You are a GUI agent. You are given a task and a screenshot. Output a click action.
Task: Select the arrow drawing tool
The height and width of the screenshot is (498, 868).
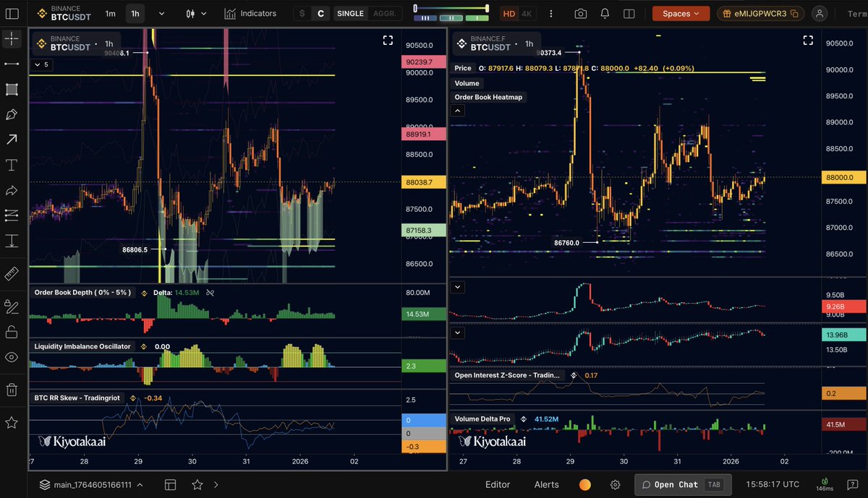pos(12,139)
